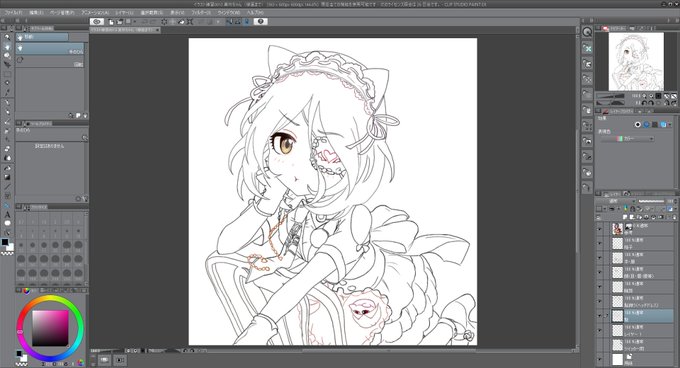The image size is (680, 368).
Task: Click the Open file icon in command bar
Action: 120,22
